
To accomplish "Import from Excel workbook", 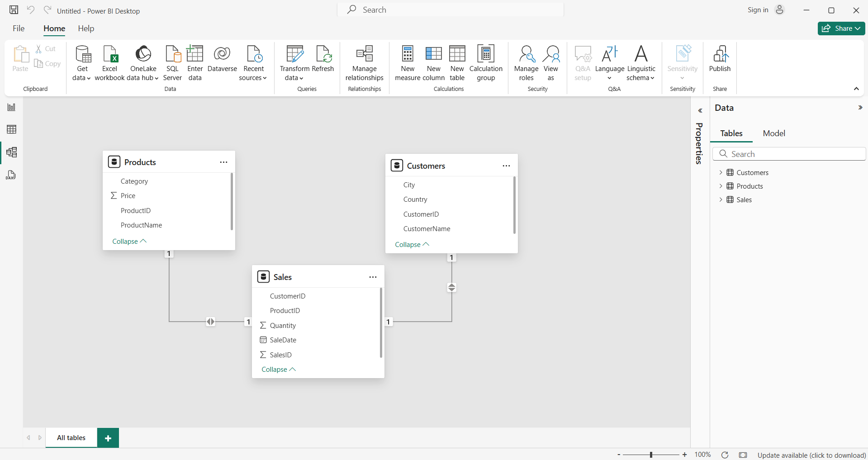I will [109, 63].
